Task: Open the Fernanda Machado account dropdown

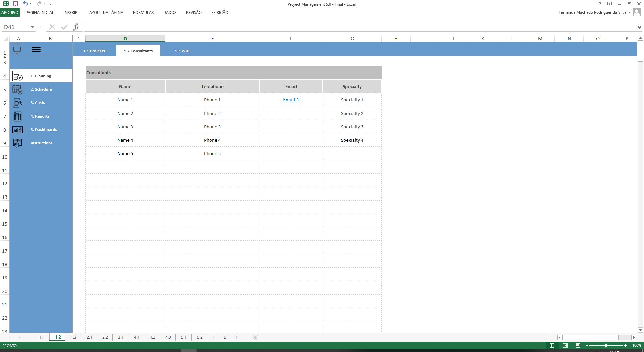Action: coord(629,12)
